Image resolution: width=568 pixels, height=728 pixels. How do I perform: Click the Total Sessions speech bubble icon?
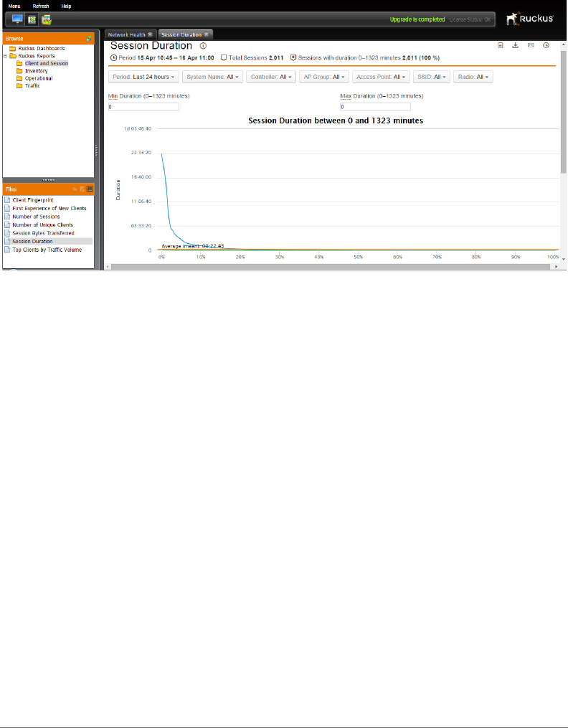click(224, 58)
